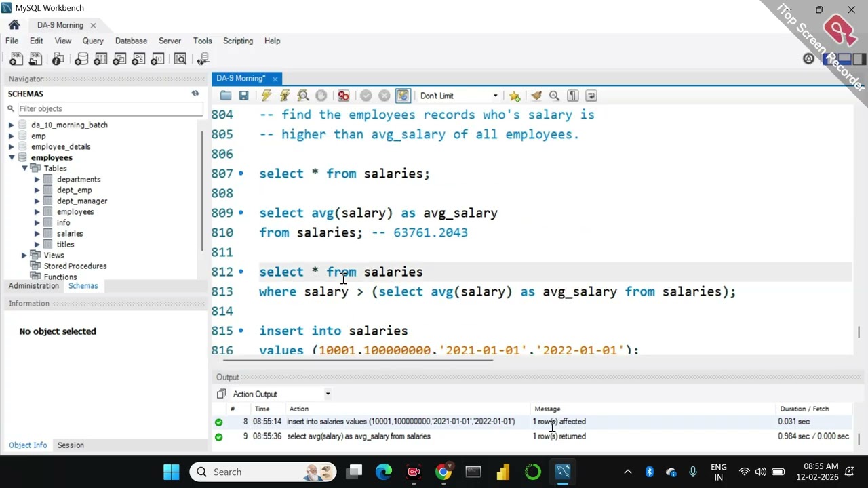The image size is (868, 488).
Task: Stop query execution icon
Action: tap(321, 96)
